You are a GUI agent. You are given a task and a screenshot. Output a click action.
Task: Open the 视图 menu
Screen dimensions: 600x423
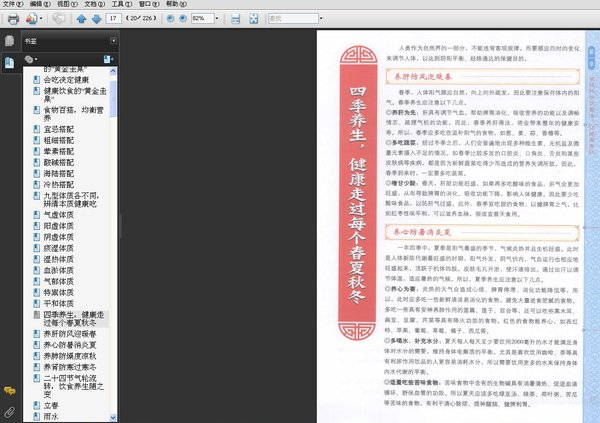[x=67, y=4]
